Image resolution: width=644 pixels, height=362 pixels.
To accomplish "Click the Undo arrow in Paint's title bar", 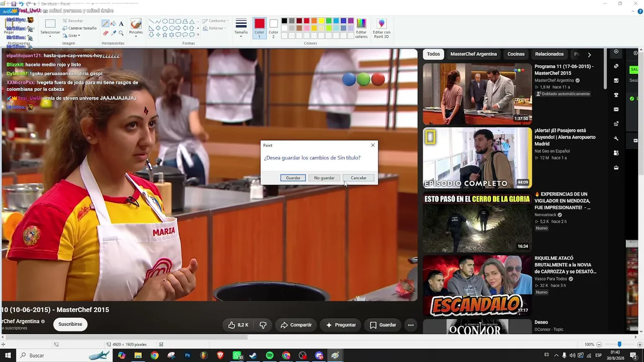I will 21,4.
